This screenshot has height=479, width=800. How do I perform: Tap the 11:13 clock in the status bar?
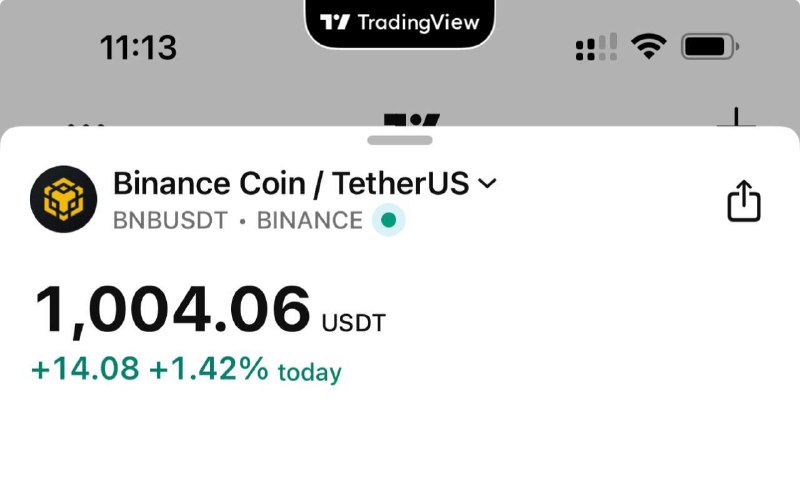tap(138, 47)
